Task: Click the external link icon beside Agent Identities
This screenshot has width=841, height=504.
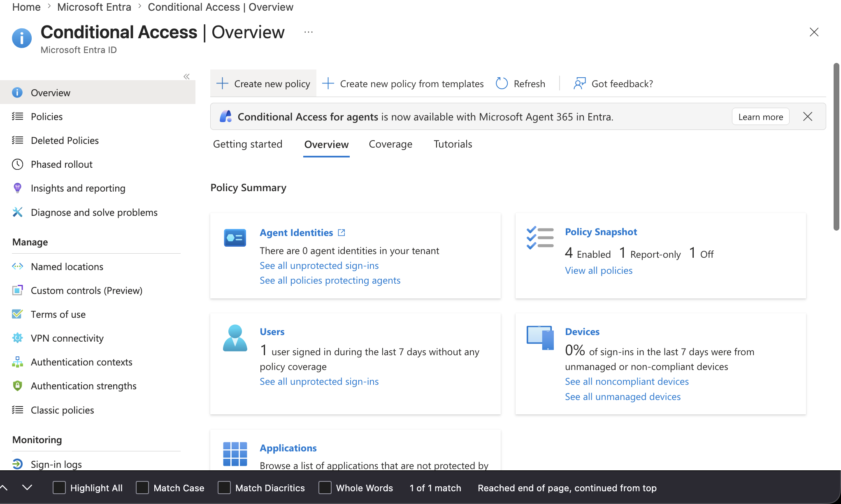Action: pyautogui.click(x=342, y=233)
